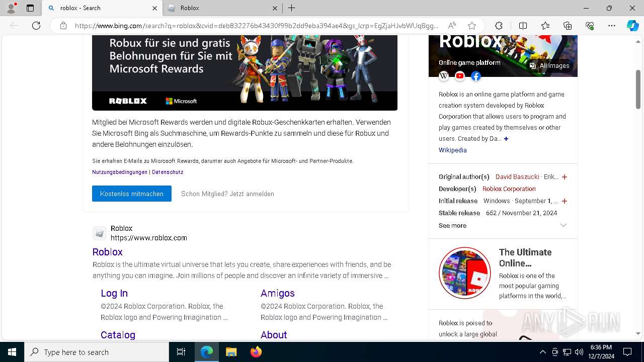This screenshot has width=644, height=362.
Task: Open the Favorites list icon
Action: click(x=545, y=26)
